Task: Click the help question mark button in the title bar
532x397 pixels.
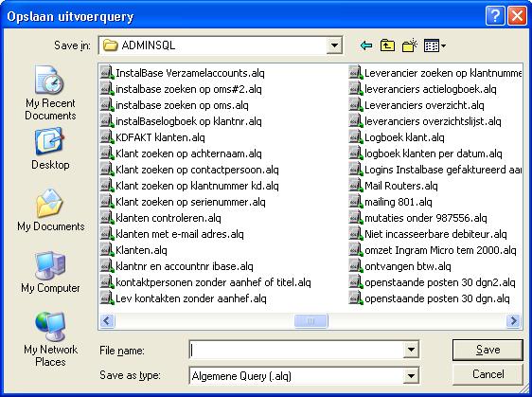Action: coord(495,15)
